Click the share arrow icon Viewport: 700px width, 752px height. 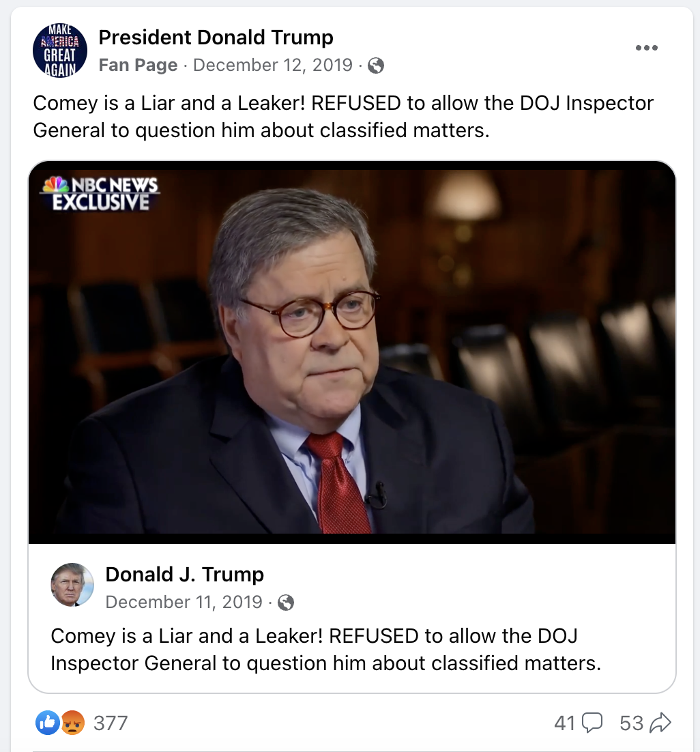[658, 722]
